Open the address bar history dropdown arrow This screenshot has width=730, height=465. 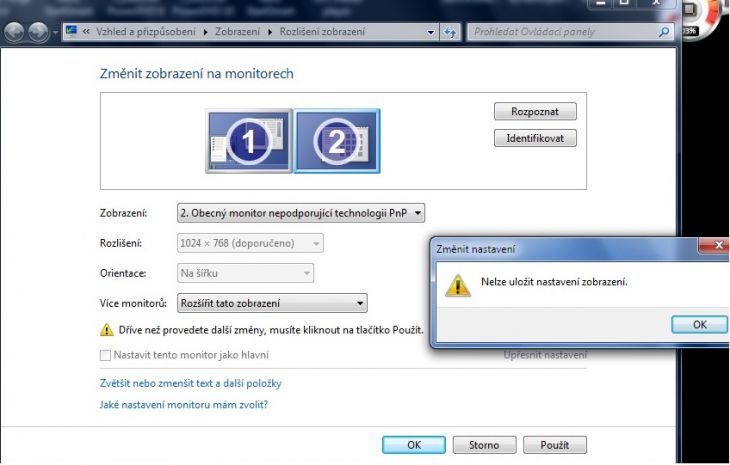click(x=431, y=32)
